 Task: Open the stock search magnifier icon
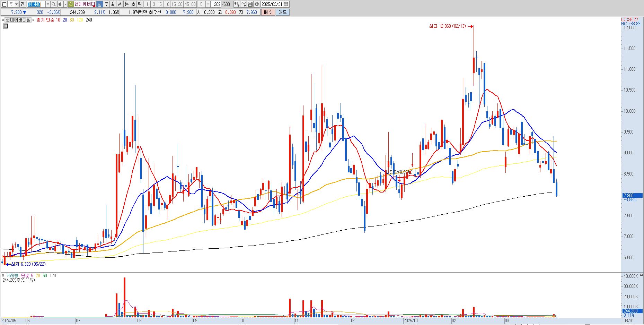coord(54,4)
